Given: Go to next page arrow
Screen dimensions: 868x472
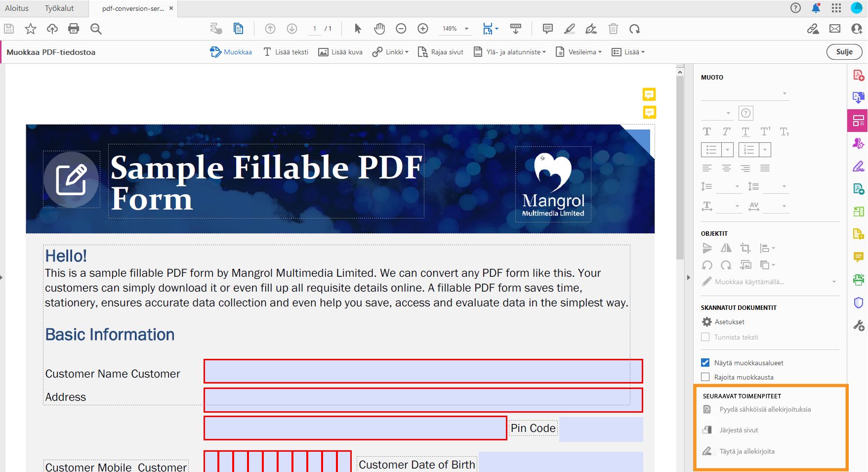Looking at the screenshot, I should [x=292, y=29].
